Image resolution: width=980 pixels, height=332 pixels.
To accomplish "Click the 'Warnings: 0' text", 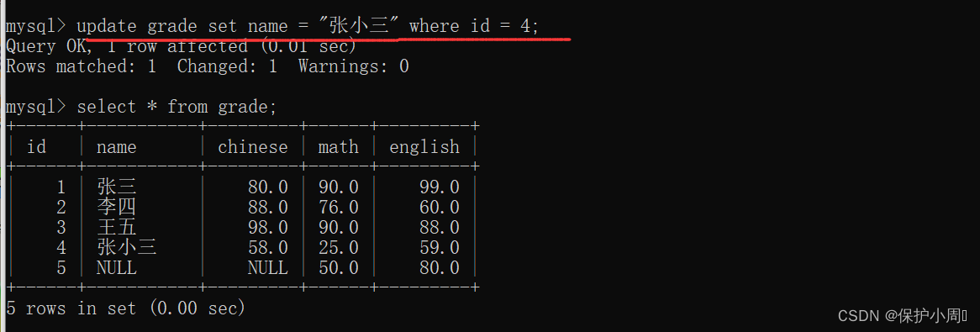I will click(353, 66).
